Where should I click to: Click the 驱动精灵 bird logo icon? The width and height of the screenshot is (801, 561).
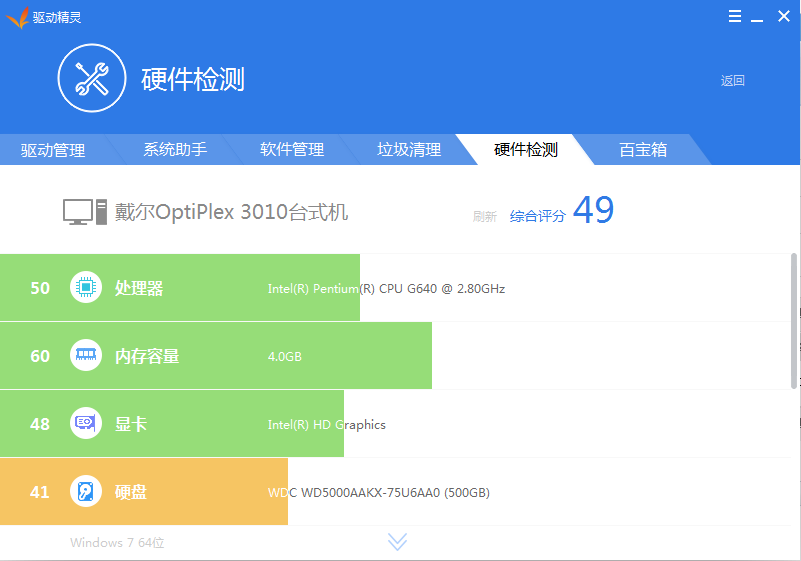pos(17,17)
